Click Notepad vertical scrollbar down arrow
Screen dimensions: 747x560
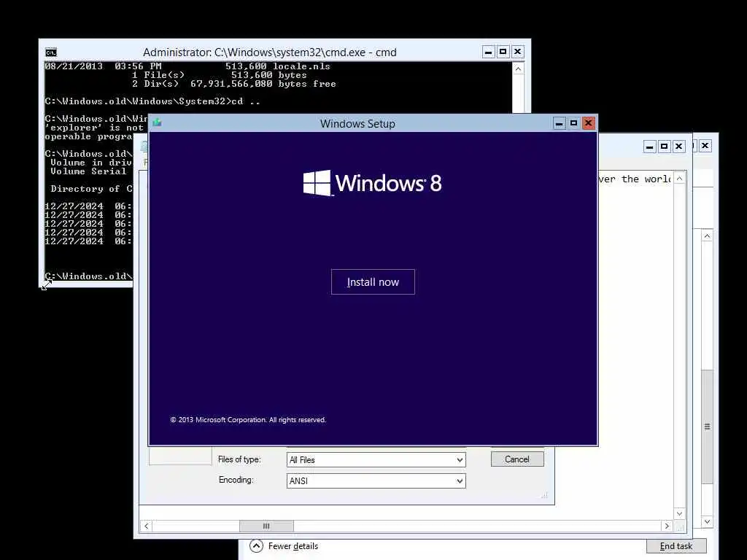[680, 514]
